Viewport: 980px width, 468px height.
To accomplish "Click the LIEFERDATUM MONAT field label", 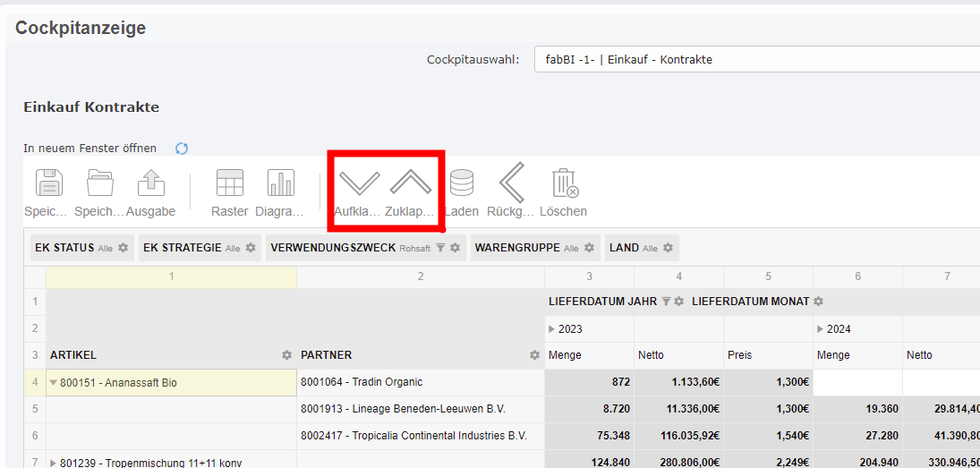I will (751, 302).
